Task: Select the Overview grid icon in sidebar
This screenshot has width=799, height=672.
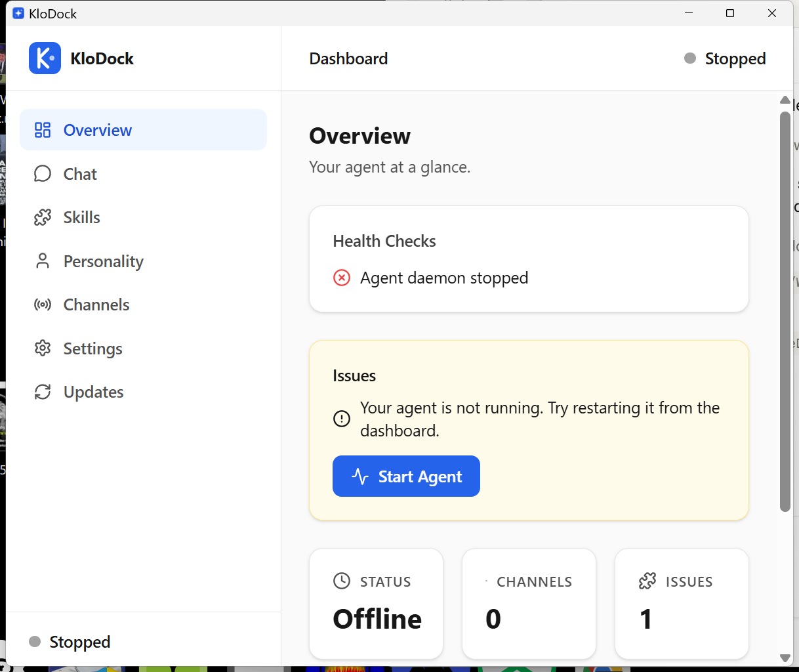Action: coord(42,130)
